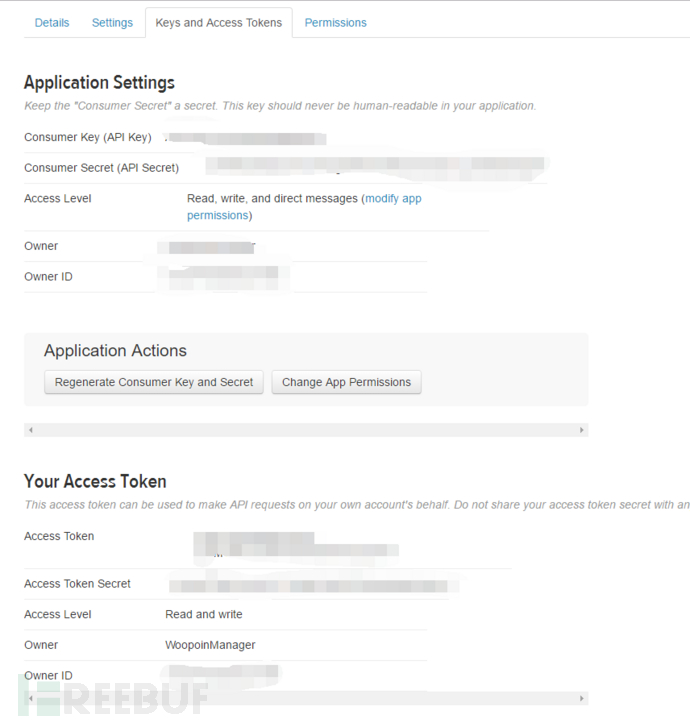Open the modify app permissions link
Screen dimensions: 690x723
[393, 198]
